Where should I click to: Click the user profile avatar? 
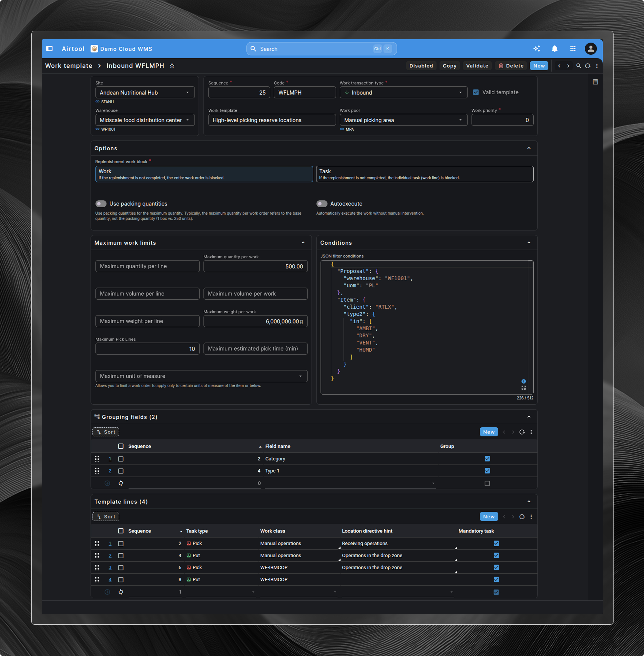coord(590,49)
